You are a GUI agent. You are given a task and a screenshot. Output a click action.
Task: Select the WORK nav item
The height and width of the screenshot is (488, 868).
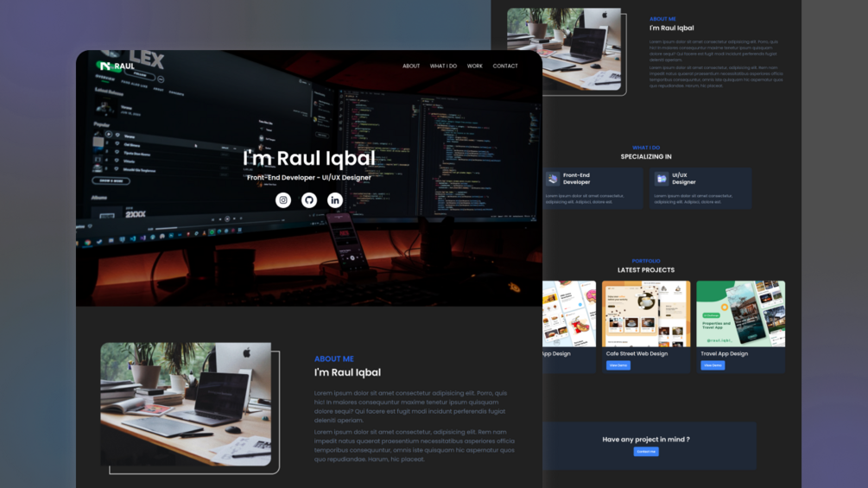click(x=474, y=66)
